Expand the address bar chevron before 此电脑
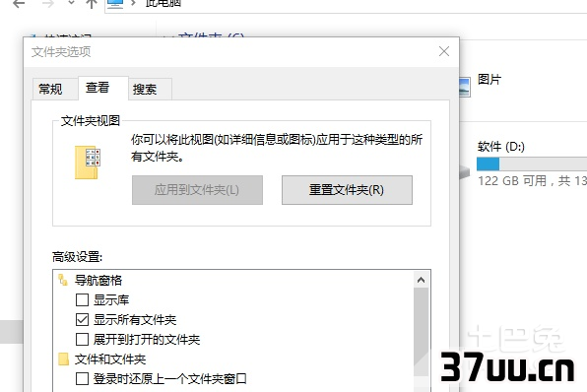 [134, 3]
